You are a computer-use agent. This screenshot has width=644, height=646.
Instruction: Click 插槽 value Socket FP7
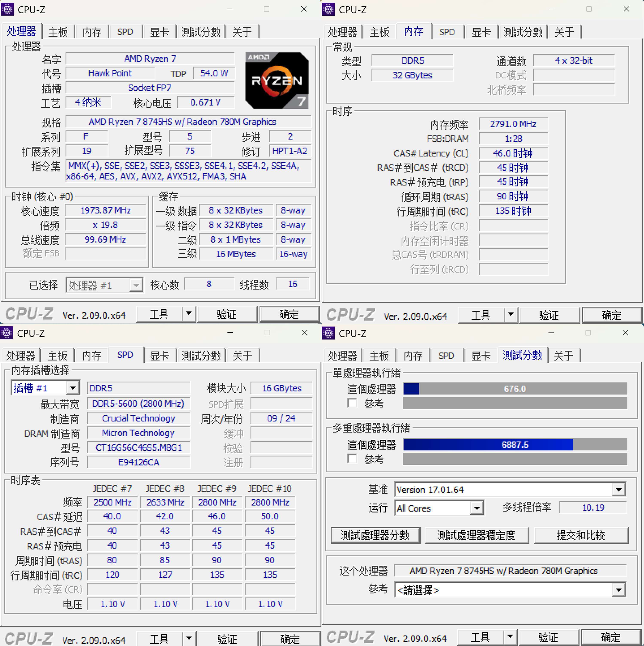[150, 88]
